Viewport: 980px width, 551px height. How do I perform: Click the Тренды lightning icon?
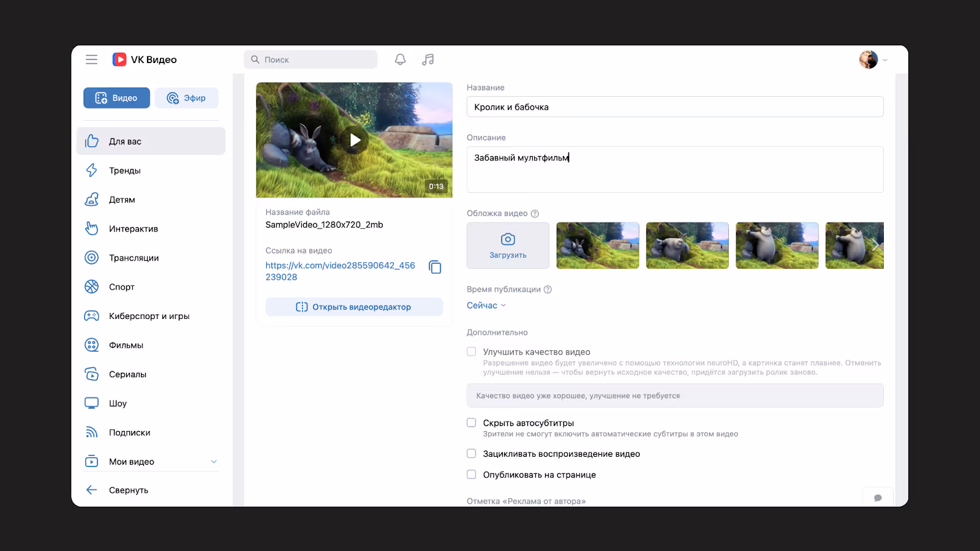click(91, 170)
